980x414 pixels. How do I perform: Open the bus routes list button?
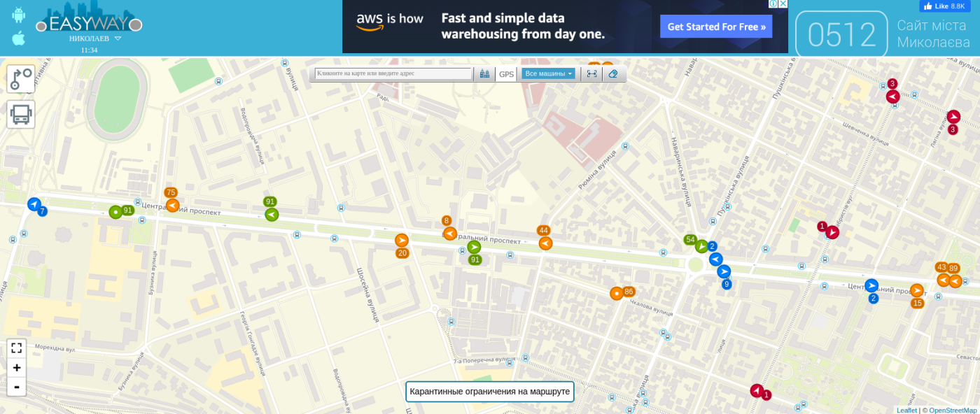coord(21,114)
